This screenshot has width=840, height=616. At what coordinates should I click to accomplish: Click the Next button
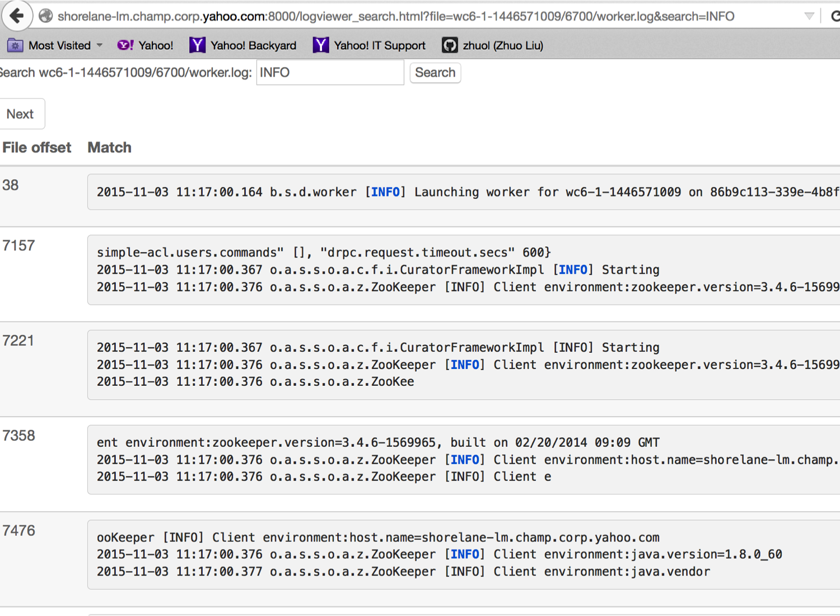(21, 114)
